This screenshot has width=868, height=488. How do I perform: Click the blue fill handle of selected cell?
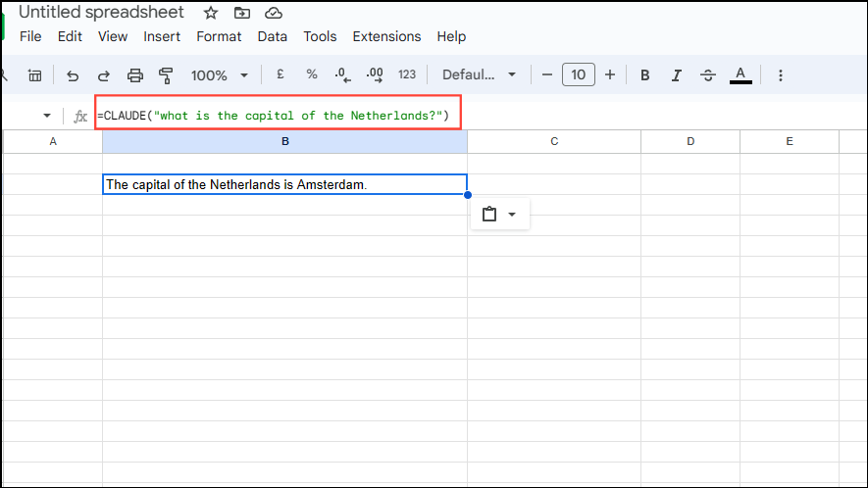[468, 195]
